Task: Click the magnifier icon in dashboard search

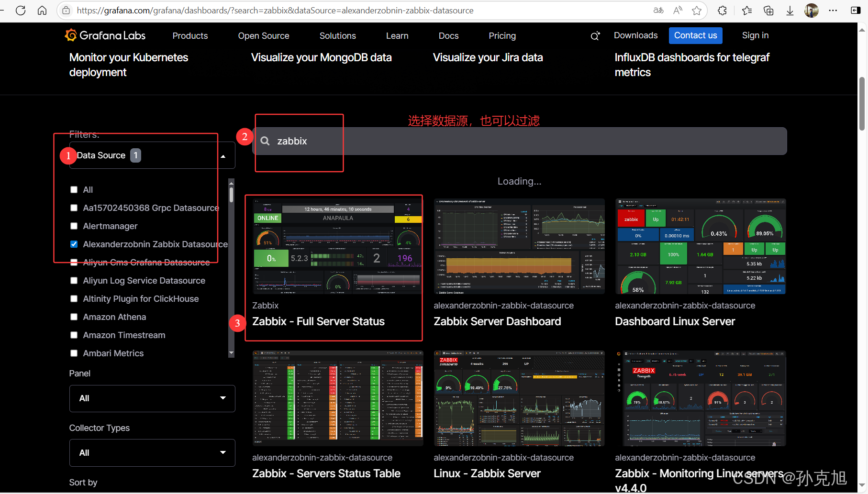Action: coord(265,141)
